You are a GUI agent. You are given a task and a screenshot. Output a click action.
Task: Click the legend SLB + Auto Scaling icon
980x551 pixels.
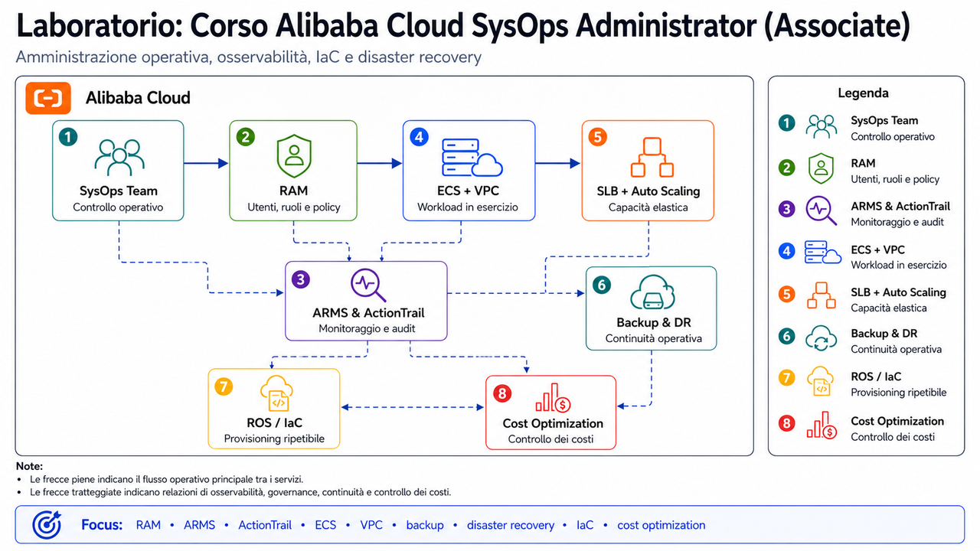822,295
